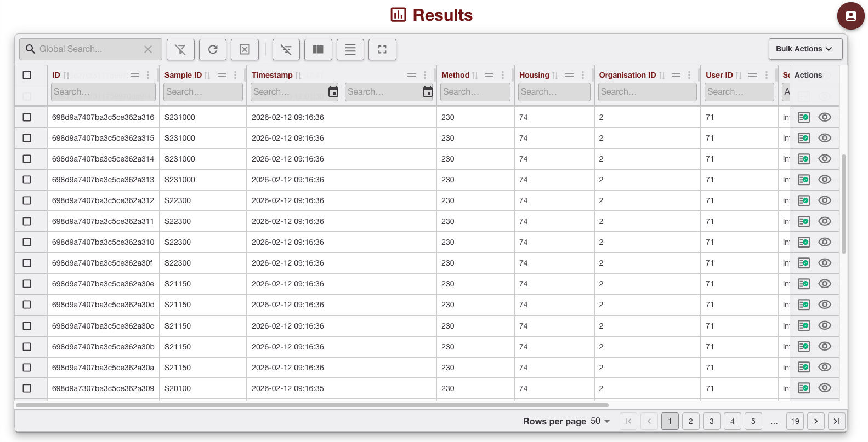
Task: Click status icon for row ending a309
Action: tap(804, 388)
